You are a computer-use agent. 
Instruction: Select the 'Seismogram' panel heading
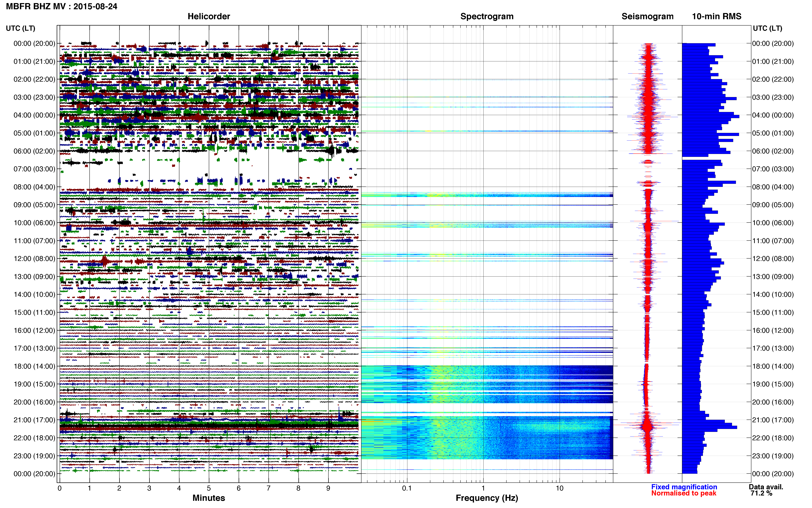tap(647, 16)
